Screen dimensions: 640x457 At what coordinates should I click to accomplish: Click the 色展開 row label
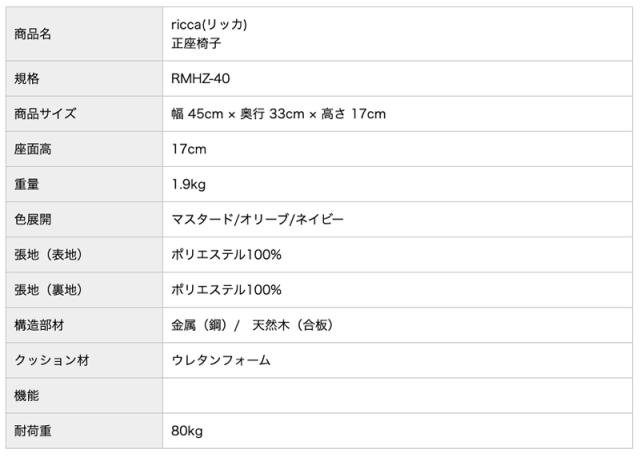pos(33,219)
